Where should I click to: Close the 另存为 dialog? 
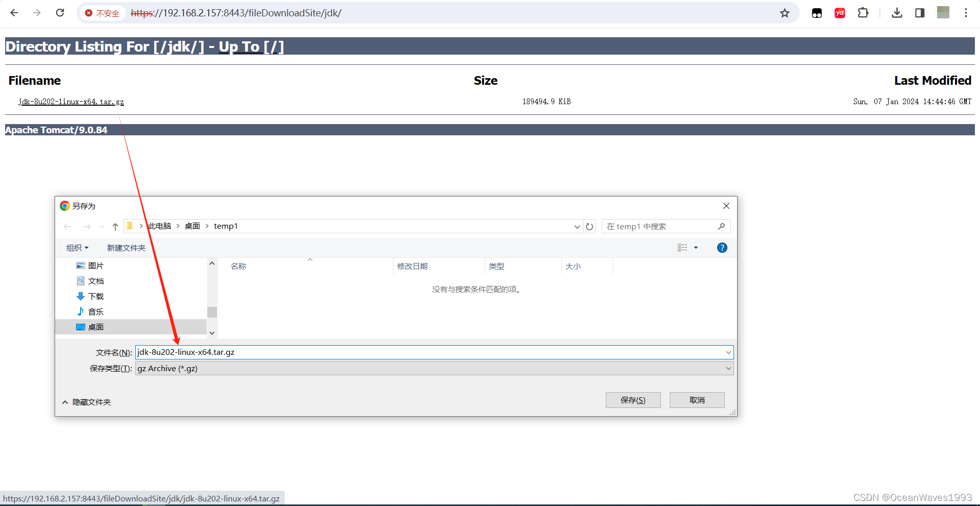[726, 206]
